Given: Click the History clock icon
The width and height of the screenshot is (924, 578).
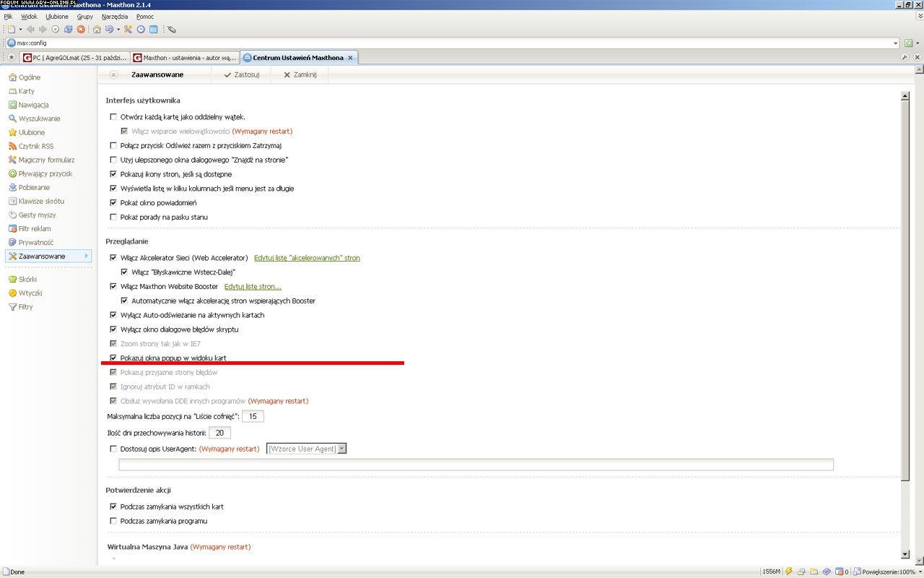Looking at the screenshot, I should 141,30.
